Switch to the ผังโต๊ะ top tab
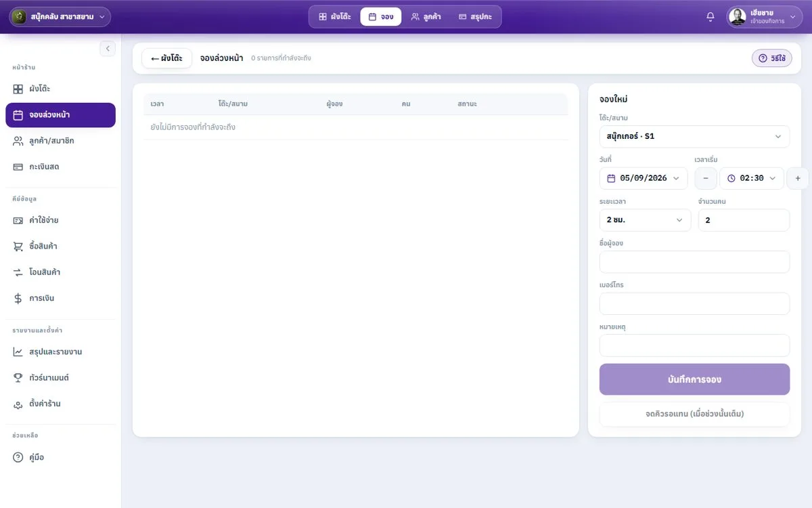 [x=334, y=17]
